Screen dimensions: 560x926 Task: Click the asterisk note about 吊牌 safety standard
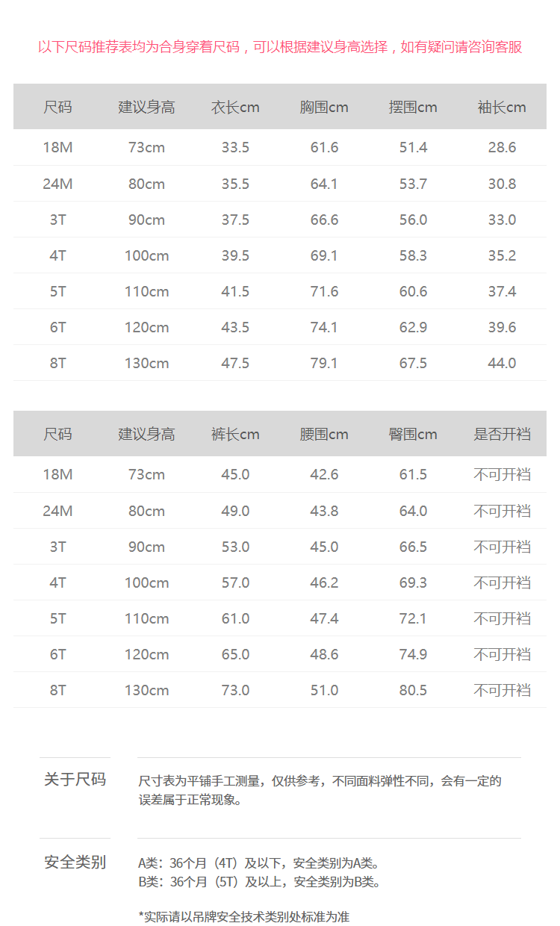pos(243,916)
